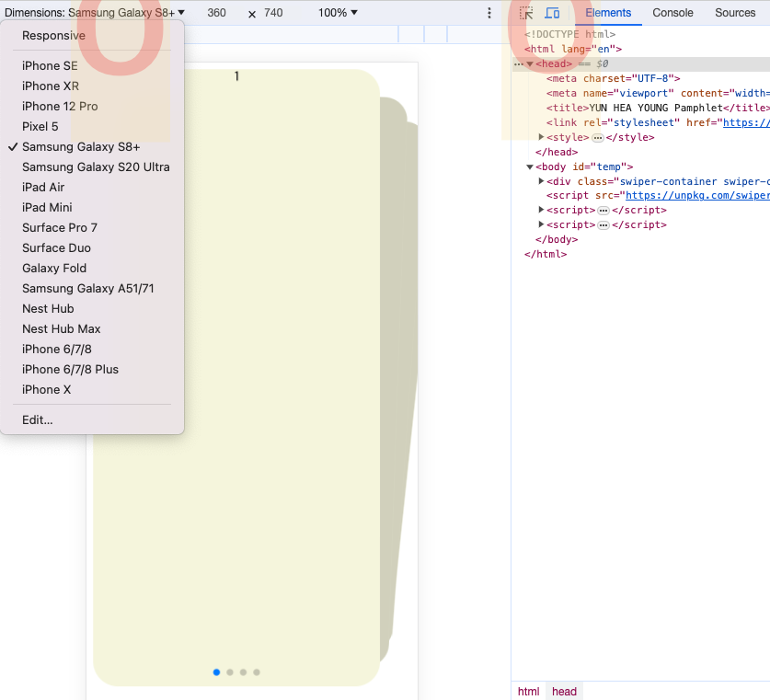Open the unpkg.com swiper script link
Viewport: 770px width, 700px height.
coord(697,195)
